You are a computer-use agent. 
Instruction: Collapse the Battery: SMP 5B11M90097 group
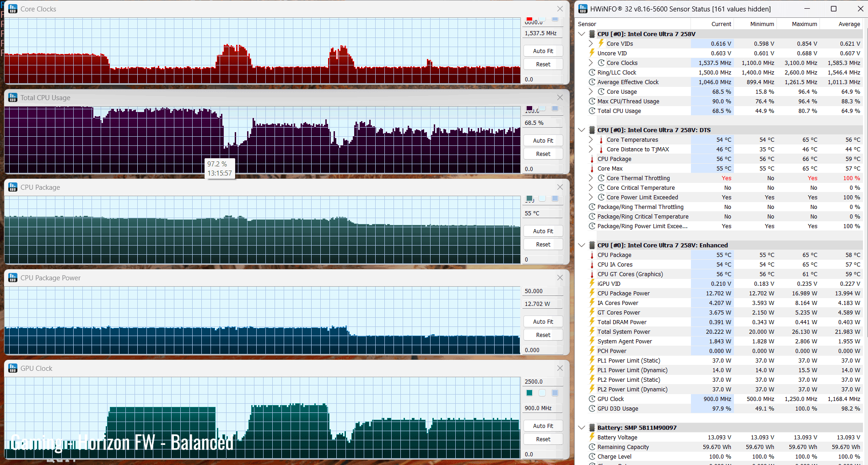tap(582, 428)
